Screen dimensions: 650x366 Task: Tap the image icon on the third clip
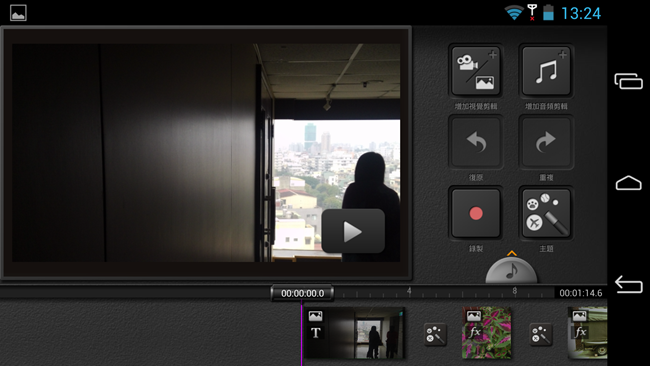tap(579, 316)
